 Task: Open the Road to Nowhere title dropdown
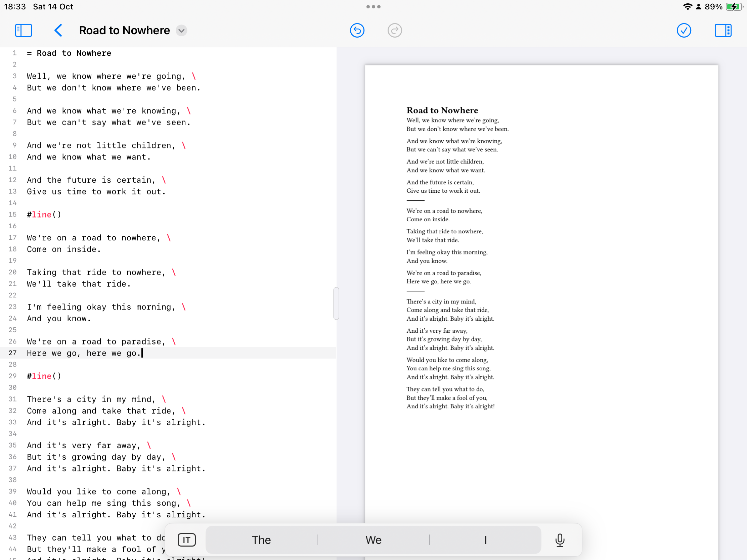[182, 31]
